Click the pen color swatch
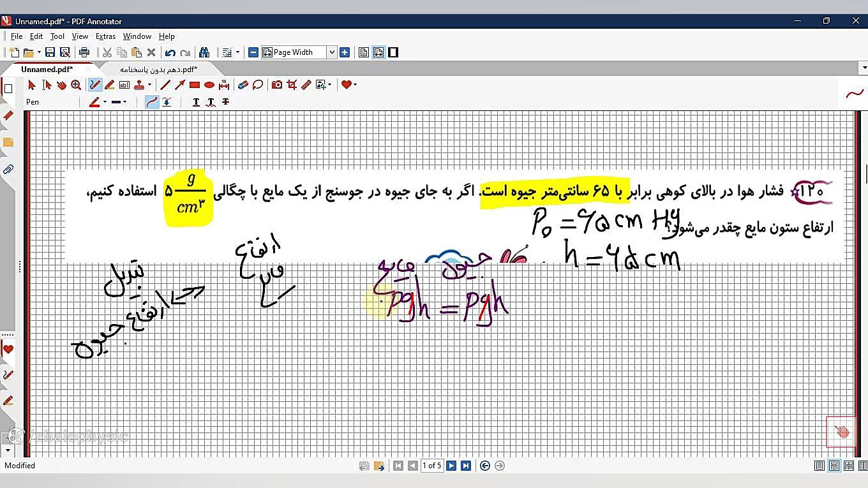 coord(94,102)
